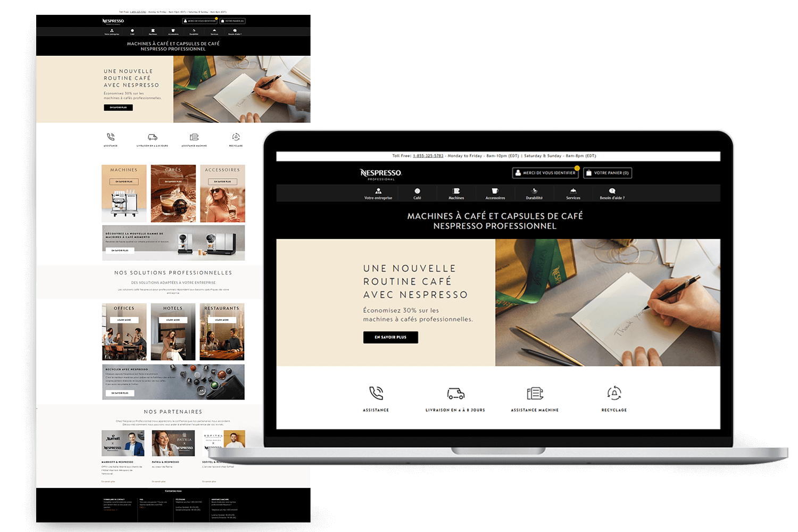Image resolution: width=798 pixels, height=532 pixels.
Task: Click 'Marriott & Nespresso' title text
Action: (118, 462)
